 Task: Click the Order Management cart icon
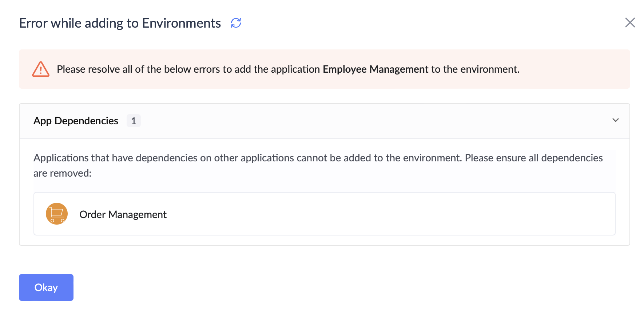point(57,214)
